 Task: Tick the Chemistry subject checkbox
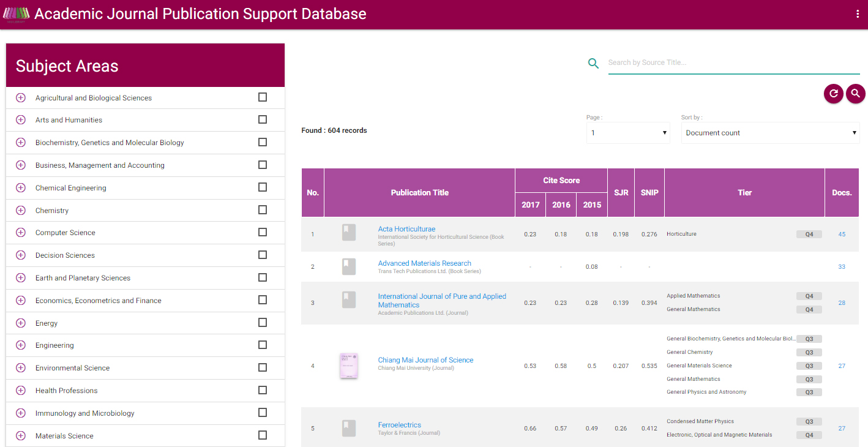pos(263,210)
